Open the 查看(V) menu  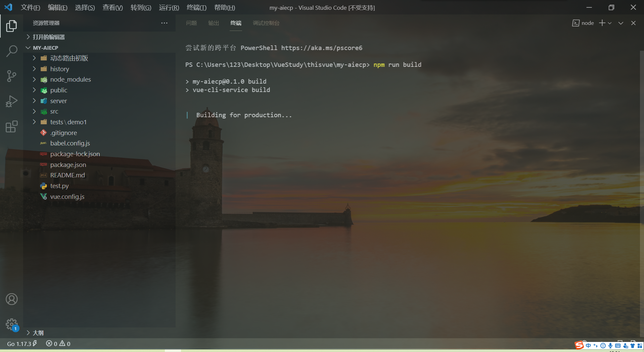[x=112, y=7]
